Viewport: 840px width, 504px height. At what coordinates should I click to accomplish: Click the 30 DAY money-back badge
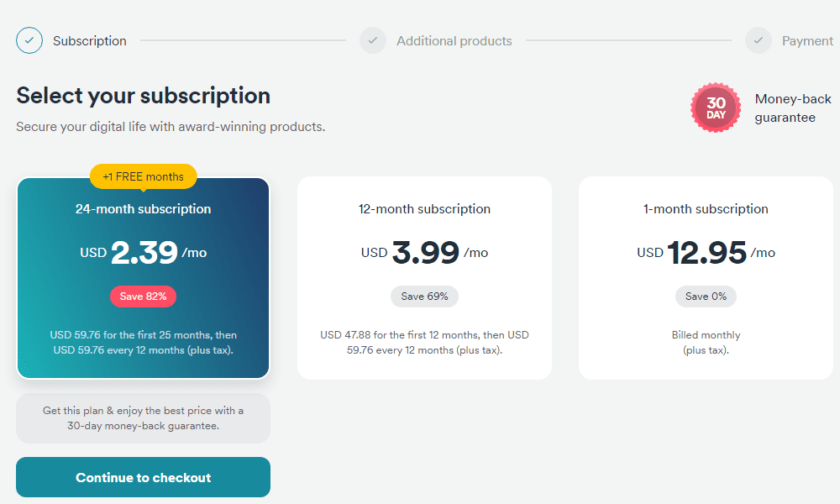[x=716, y=108]
